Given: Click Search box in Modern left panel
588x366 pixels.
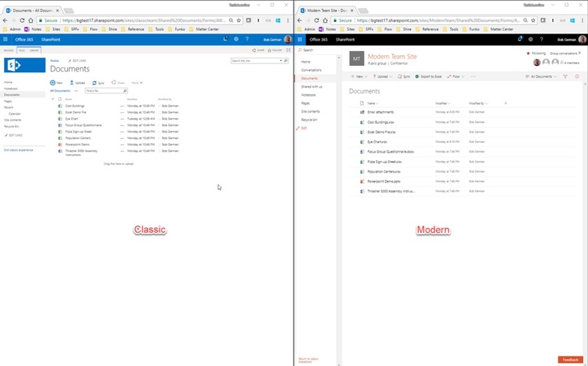Looking at the screenshot, I should pos(316,50).
